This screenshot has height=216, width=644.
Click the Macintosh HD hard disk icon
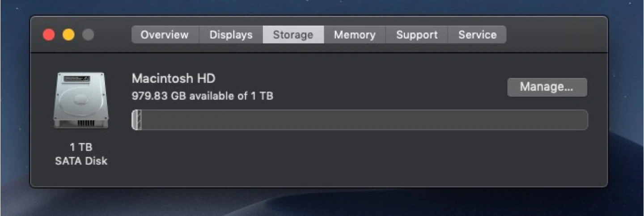pyautogui.click(x=81, y=101)
